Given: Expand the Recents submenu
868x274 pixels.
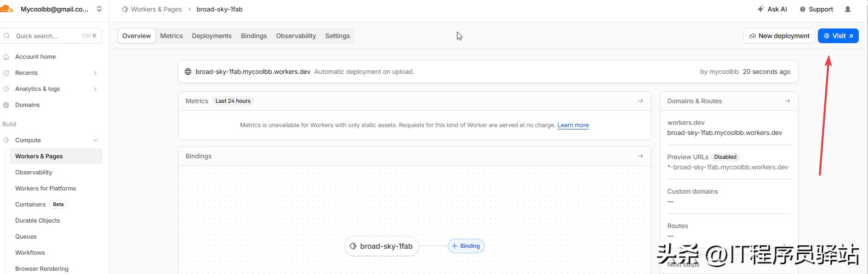Looking at the screenshot, I should tap(95, 73).
